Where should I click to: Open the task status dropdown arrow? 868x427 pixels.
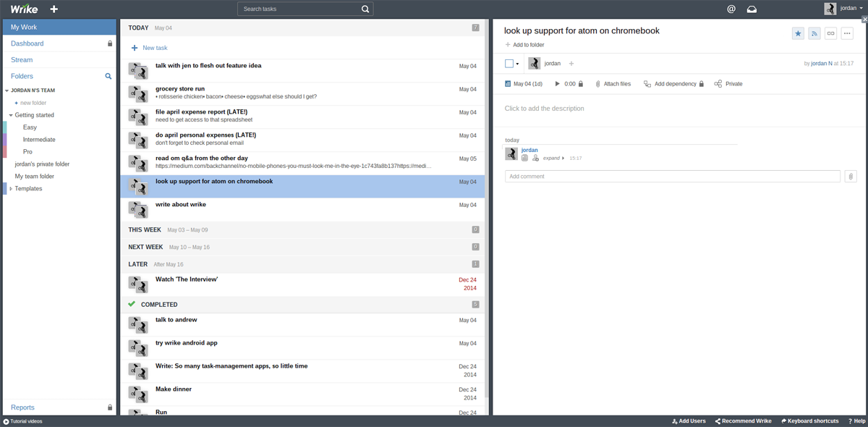517,64
